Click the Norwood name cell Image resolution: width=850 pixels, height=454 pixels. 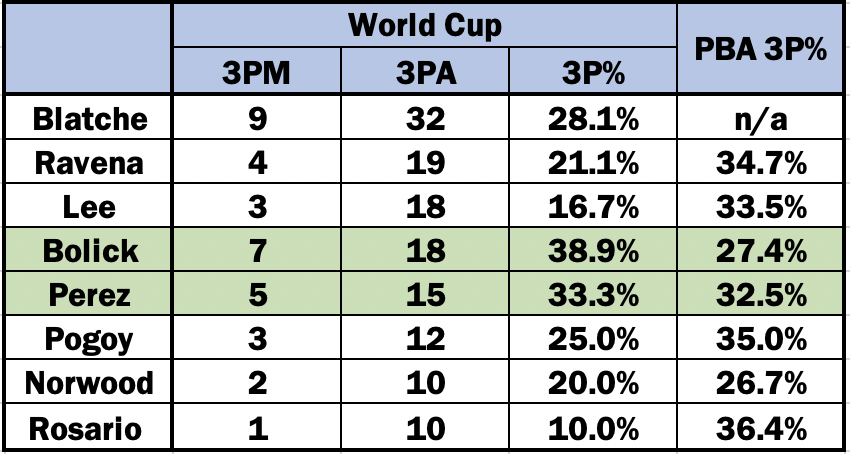pyautogui.click(x=88, y=382)
